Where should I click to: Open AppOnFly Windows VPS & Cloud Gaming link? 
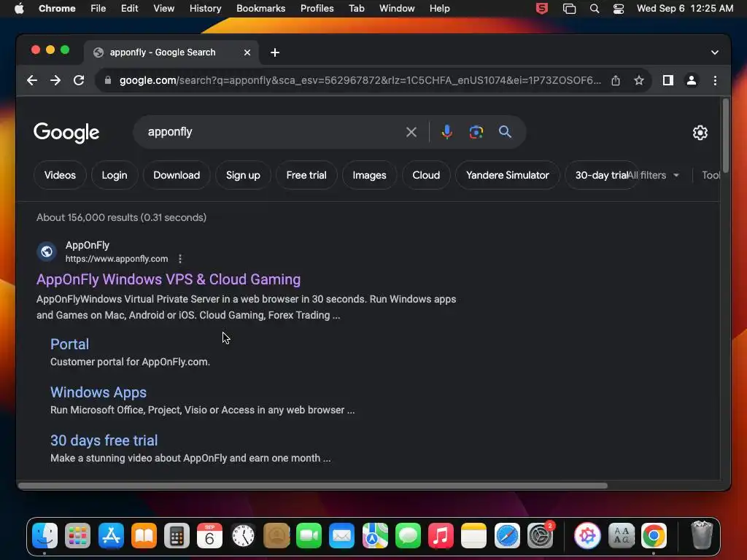pos(169,279)
